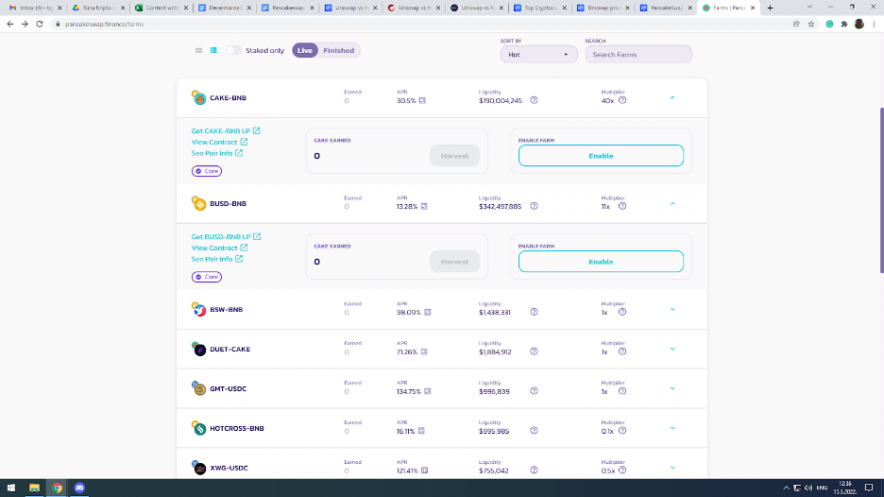Toggle the Staked only switch

[233, 50]
